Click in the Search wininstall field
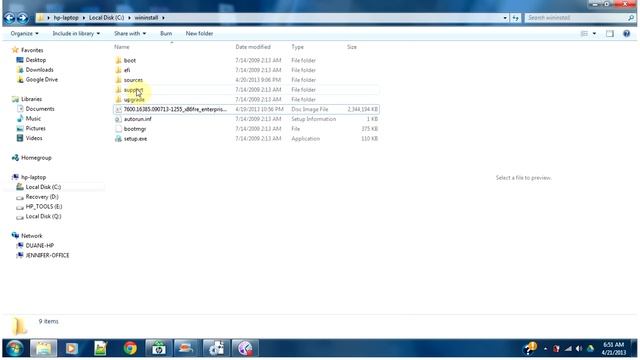This screenshot has height=360, width=640. pos(576,18)
